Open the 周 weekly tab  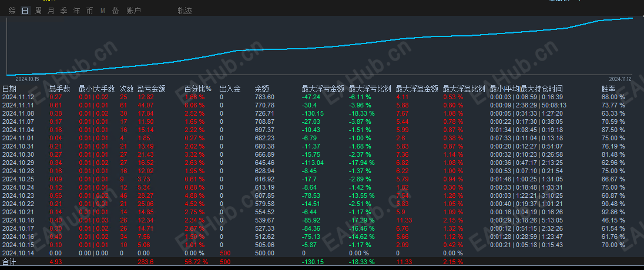tap(38, 11)
